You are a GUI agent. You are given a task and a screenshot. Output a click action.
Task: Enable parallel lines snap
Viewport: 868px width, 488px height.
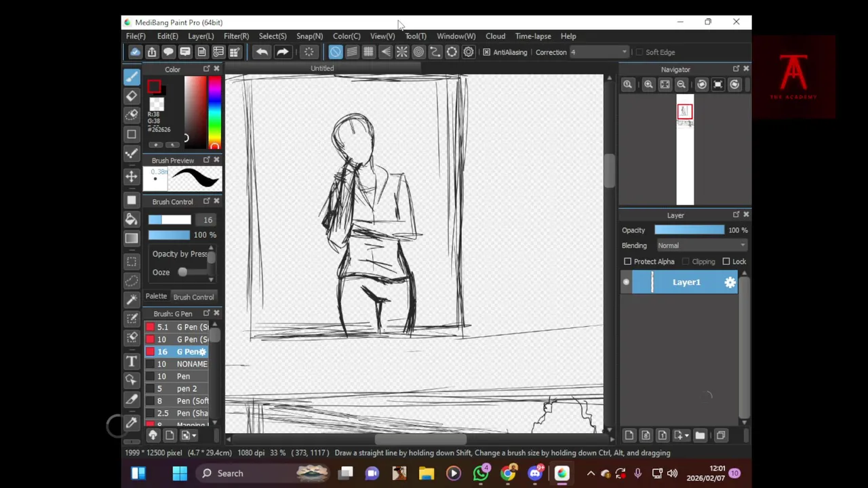(352, 52)
